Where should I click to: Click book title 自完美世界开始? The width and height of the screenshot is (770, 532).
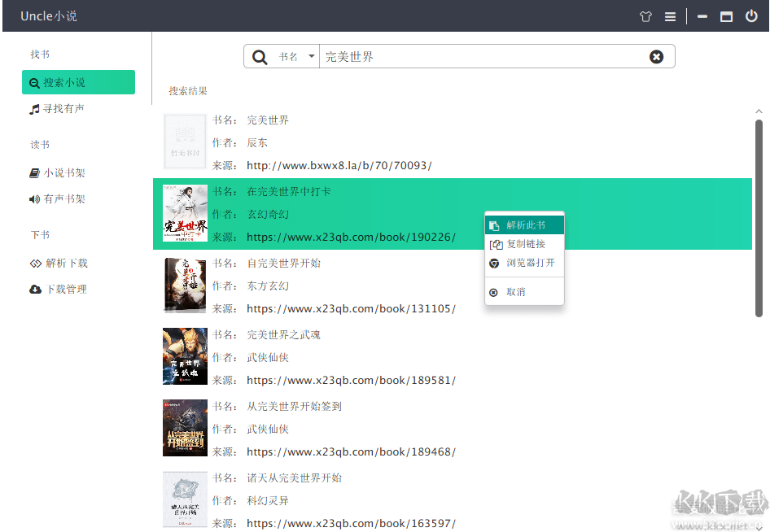click(x=284, y=264)
